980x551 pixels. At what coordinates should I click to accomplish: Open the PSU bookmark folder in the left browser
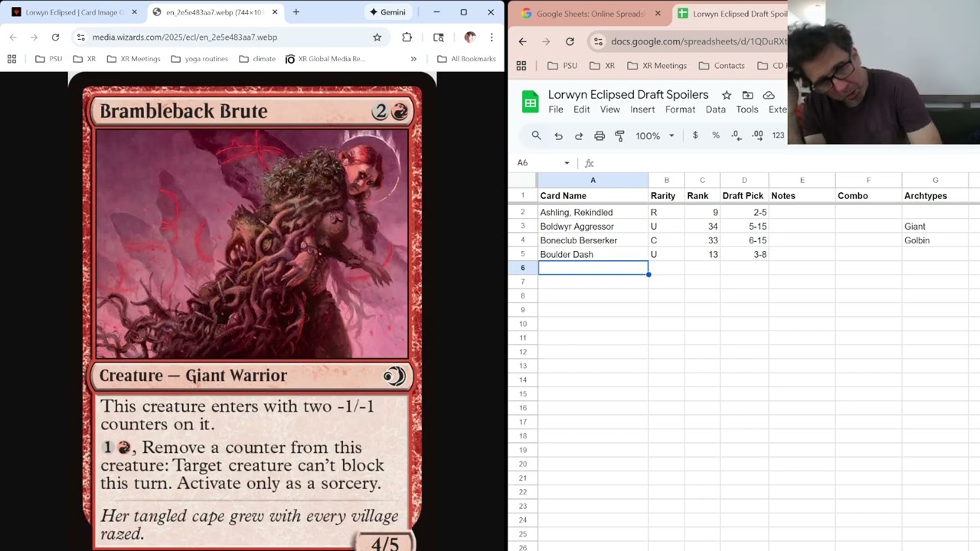click(48, 58)
